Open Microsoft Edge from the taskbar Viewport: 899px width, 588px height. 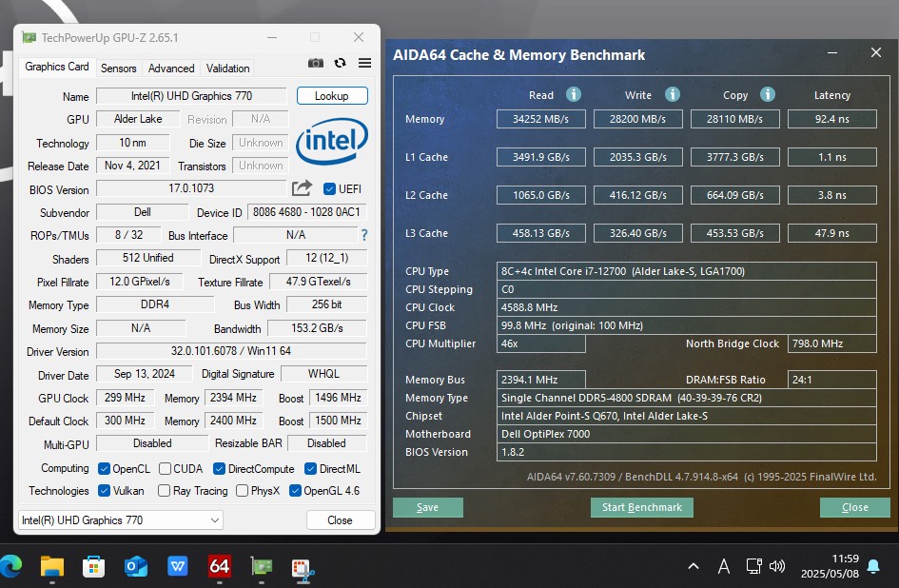(10, 567)
